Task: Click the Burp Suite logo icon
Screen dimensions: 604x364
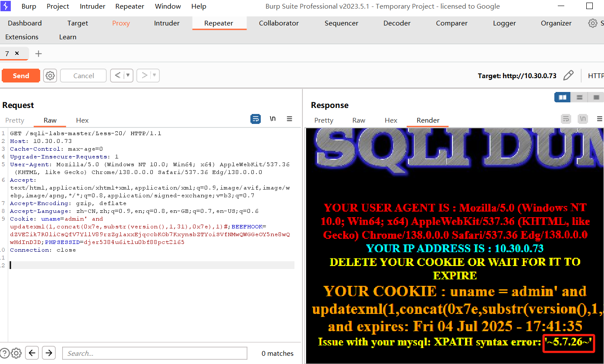Action: (x=6, y=6)
